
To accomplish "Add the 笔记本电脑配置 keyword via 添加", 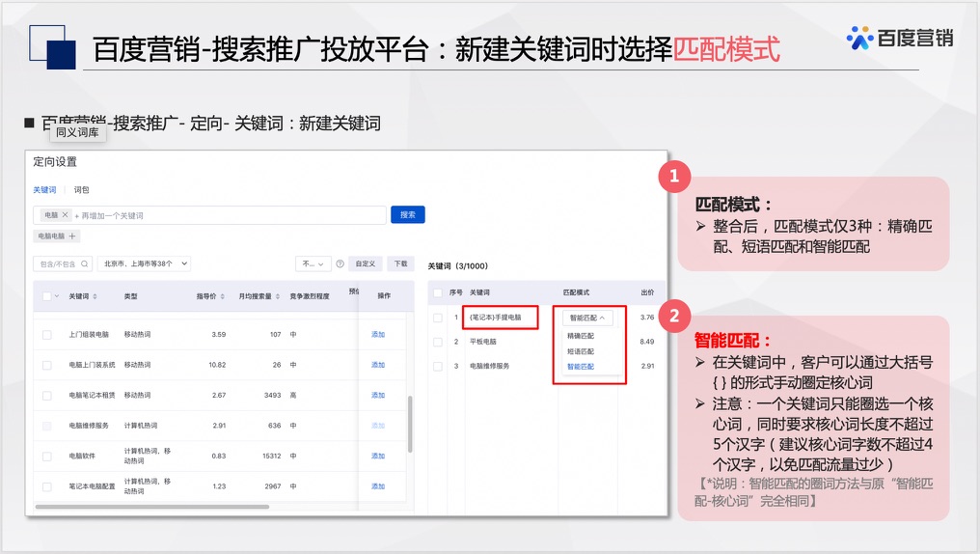I will [378, 486].
